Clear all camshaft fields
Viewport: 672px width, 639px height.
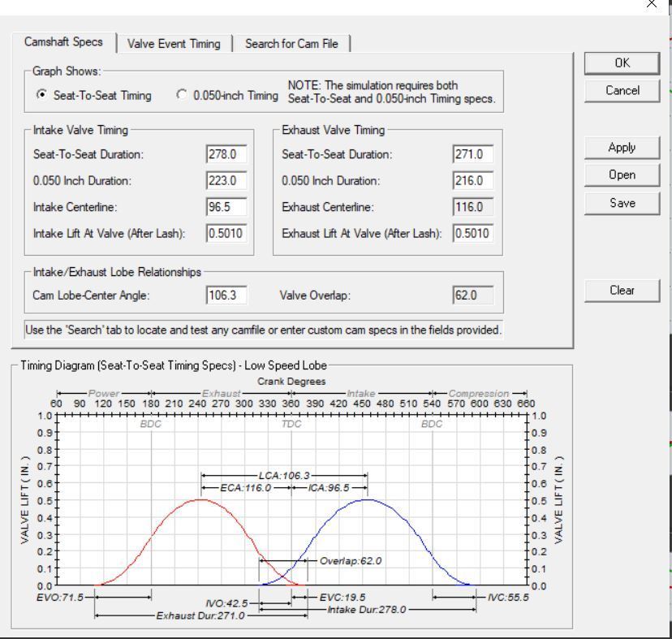[x=622, y=290]
